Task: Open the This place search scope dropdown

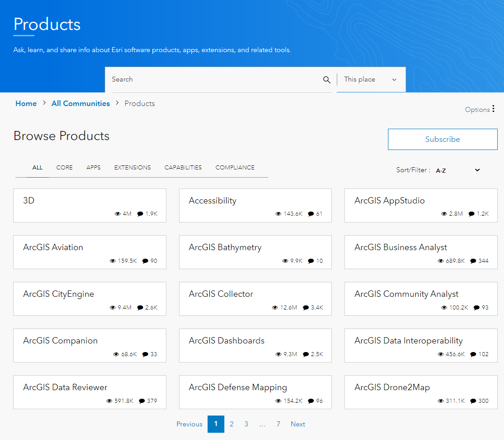Action: [x=371, y=79]
